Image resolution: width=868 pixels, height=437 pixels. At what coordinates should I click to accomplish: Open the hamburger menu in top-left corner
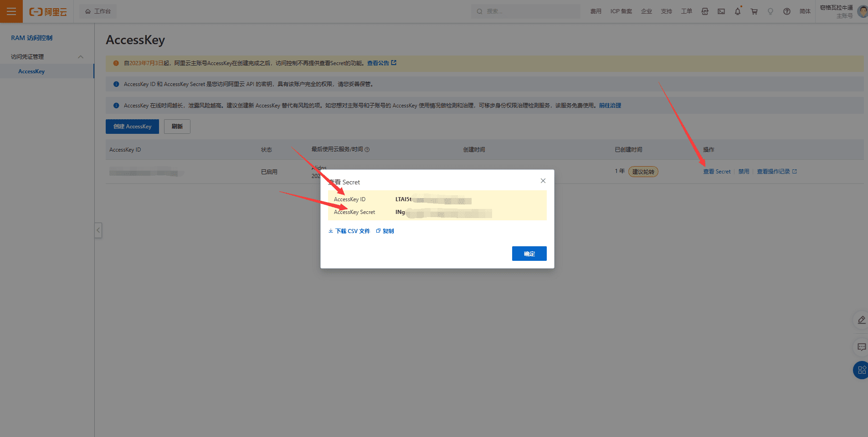tap(11, 11)
